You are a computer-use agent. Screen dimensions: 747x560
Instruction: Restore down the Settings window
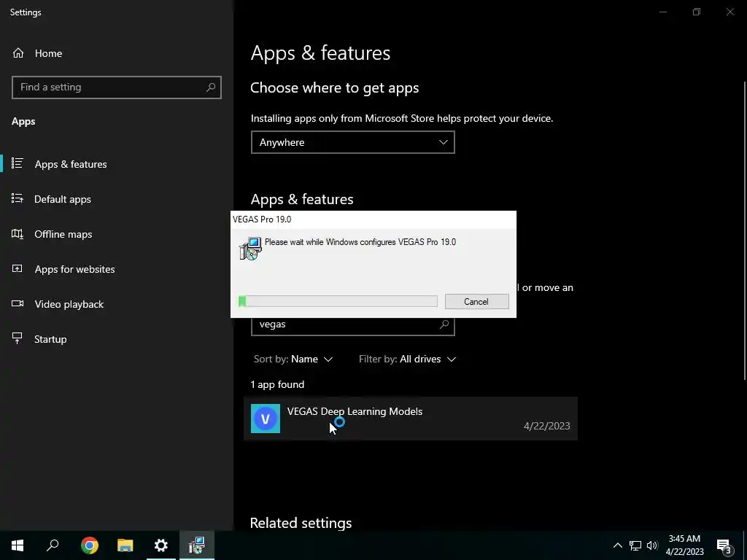(x=697, y=12)
